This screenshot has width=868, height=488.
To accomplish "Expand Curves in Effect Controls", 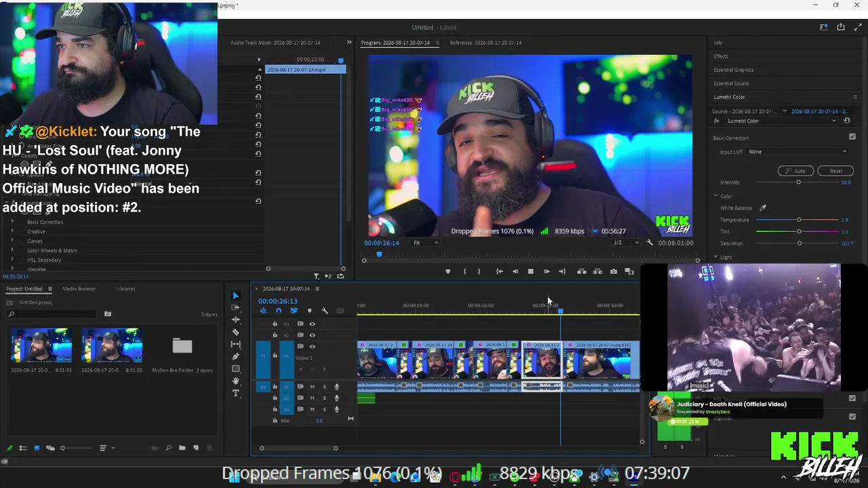I will coord(12,241).
